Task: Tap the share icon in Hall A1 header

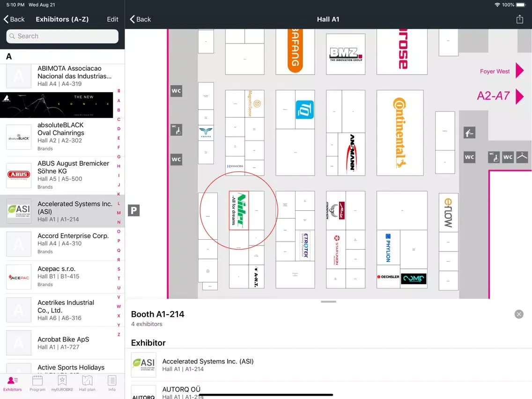Action: pos(519,19)
